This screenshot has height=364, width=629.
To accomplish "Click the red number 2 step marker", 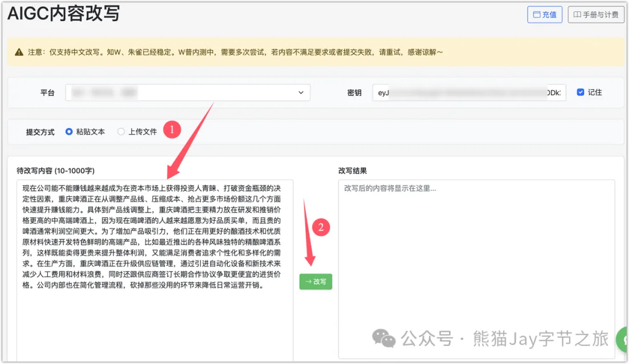I will click(321, 227).
